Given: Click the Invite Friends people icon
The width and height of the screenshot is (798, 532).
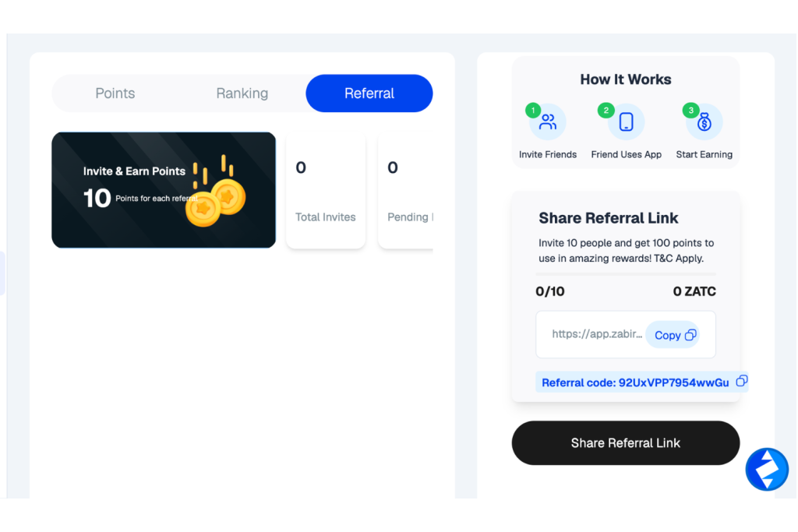Looking at the screenshot, I should (548, 122).
